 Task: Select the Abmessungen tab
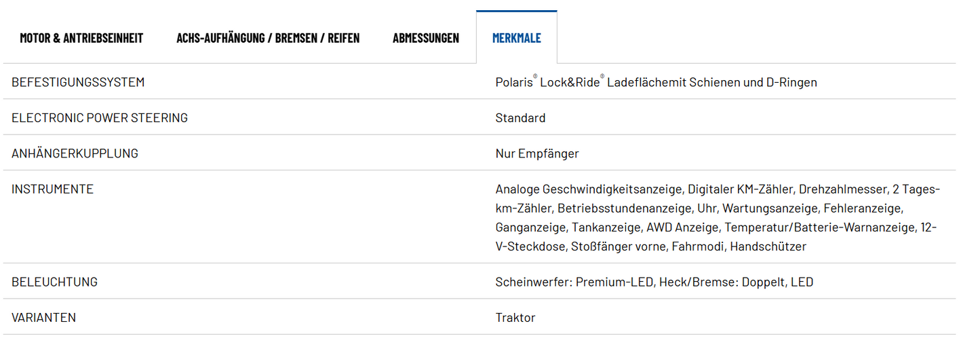click(425, 38)
